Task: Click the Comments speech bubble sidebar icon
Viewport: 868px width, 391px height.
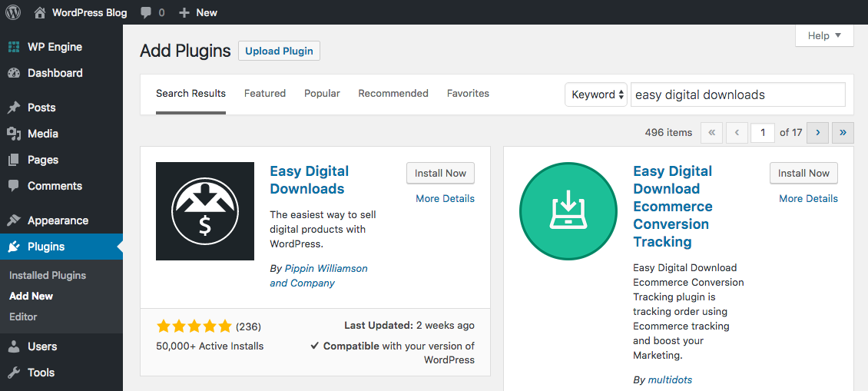Action: click(14, 186)
